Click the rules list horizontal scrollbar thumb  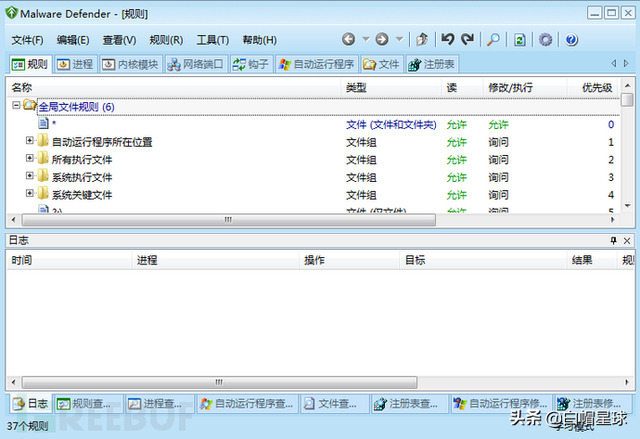pos(229,220)
